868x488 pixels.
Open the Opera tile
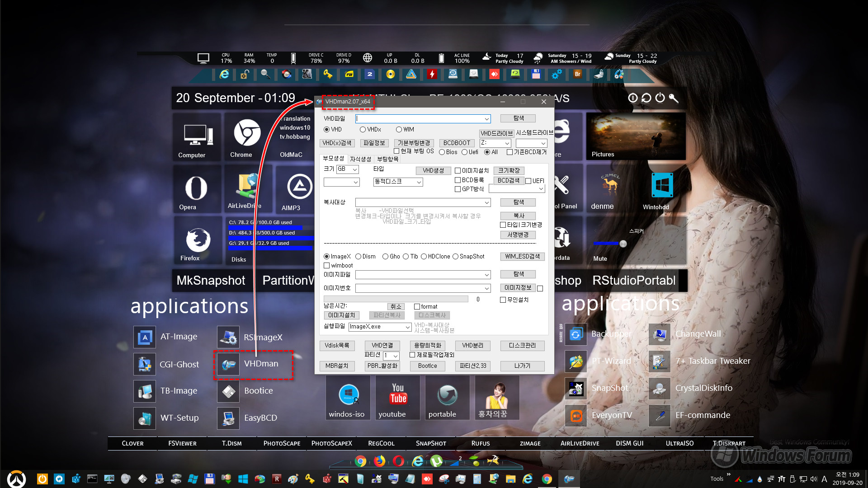coord(197,189)
